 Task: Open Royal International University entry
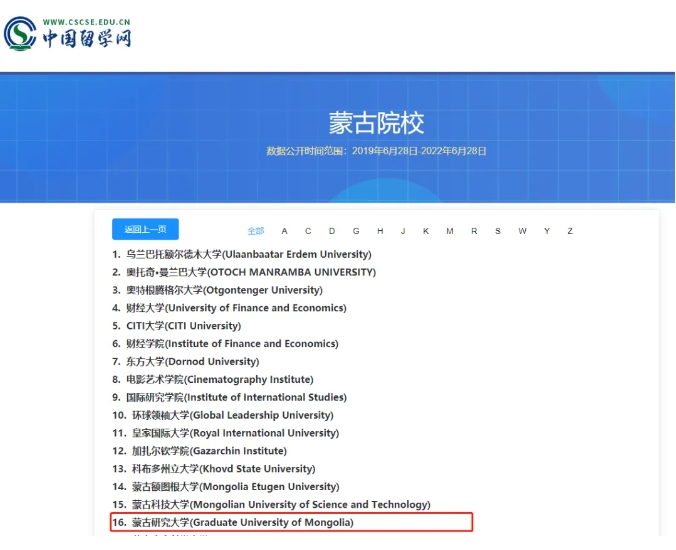pos(226,433)
